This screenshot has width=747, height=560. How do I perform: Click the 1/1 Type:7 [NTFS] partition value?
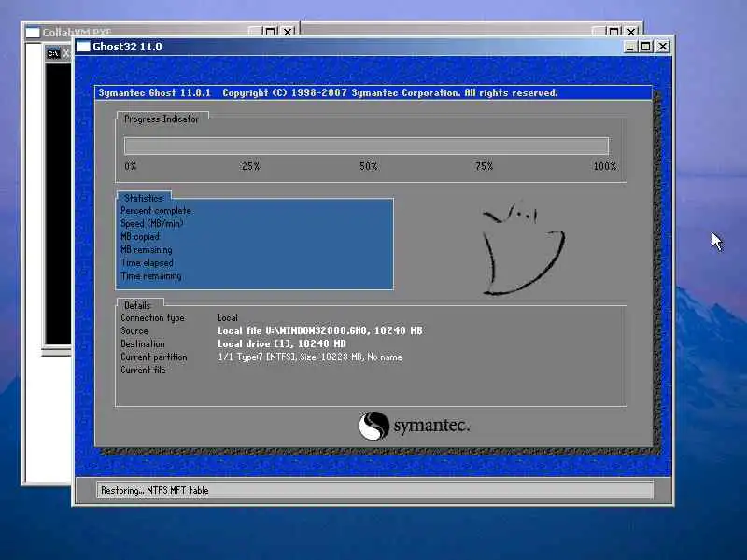pyautogui.click(x=310, y=357)
